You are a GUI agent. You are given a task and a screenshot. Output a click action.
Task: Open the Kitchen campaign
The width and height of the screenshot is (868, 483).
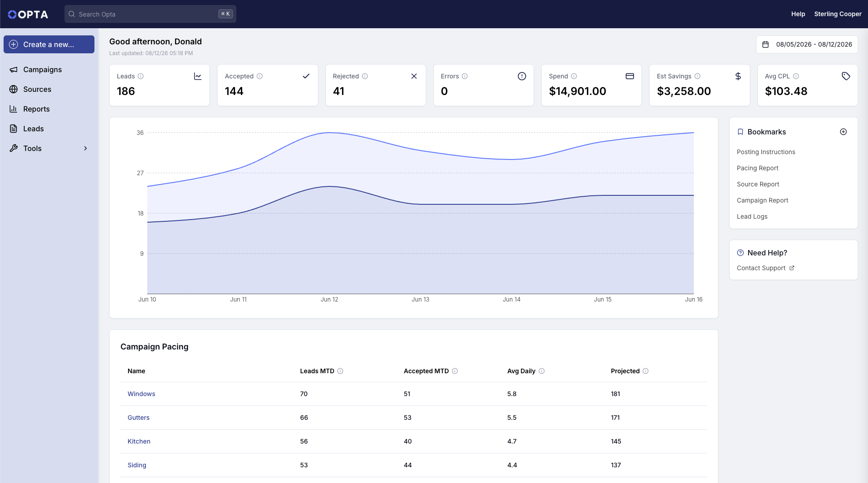pos(139,441)
